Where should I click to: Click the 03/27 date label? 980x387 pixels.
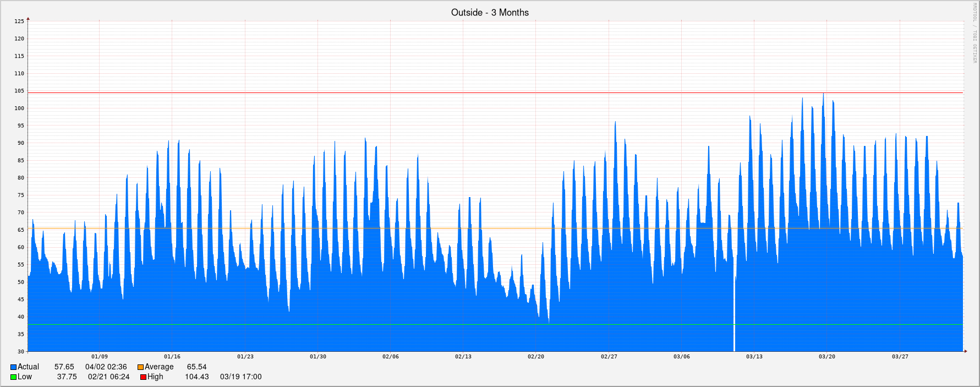900,357
